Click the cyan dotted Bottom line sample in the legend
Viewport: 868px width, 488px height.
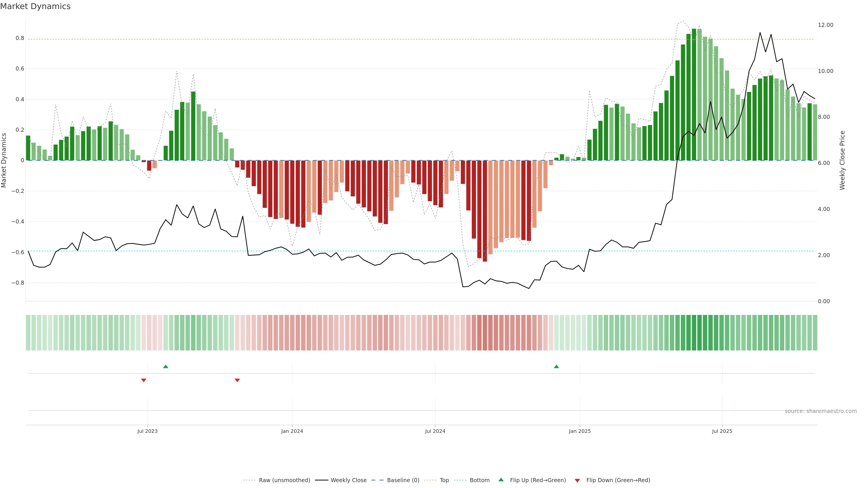(460, 480)
